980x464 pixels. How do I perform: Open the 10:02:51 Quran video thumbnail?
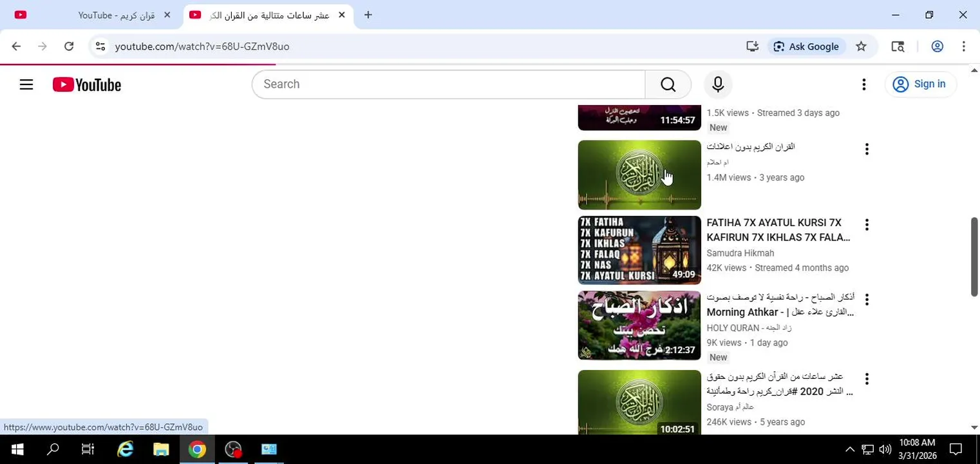pos(639,402)
